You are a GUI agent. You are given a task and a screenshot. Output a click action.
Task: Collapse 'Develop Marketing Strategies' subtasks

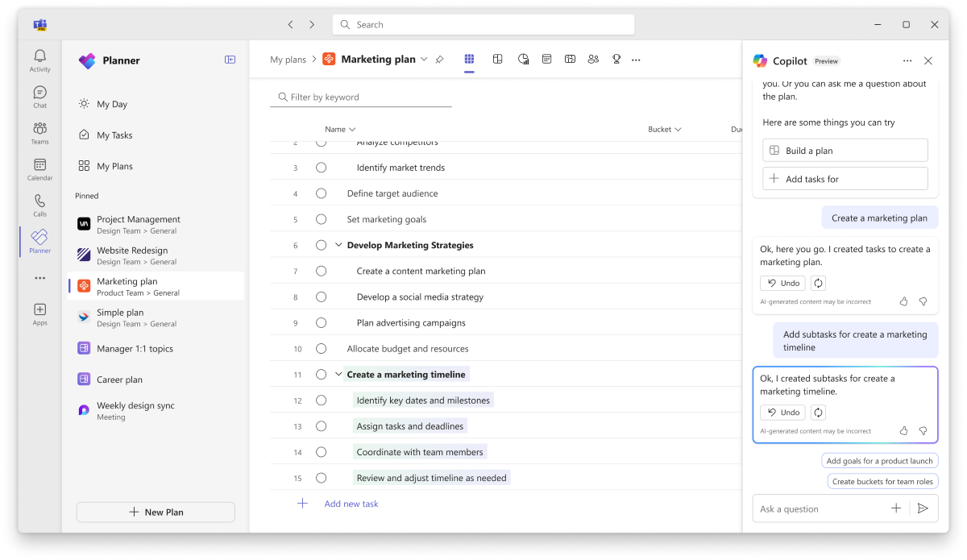[x=338, y=245]
